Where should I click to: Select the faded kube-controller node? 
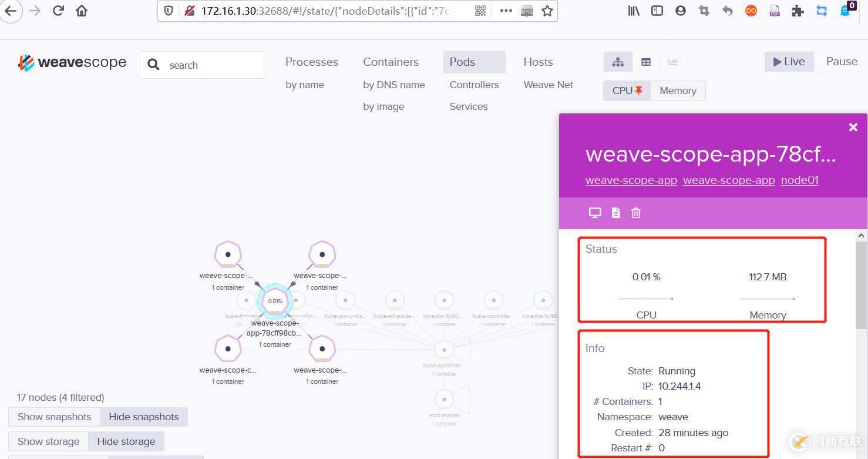pos(494,300)
